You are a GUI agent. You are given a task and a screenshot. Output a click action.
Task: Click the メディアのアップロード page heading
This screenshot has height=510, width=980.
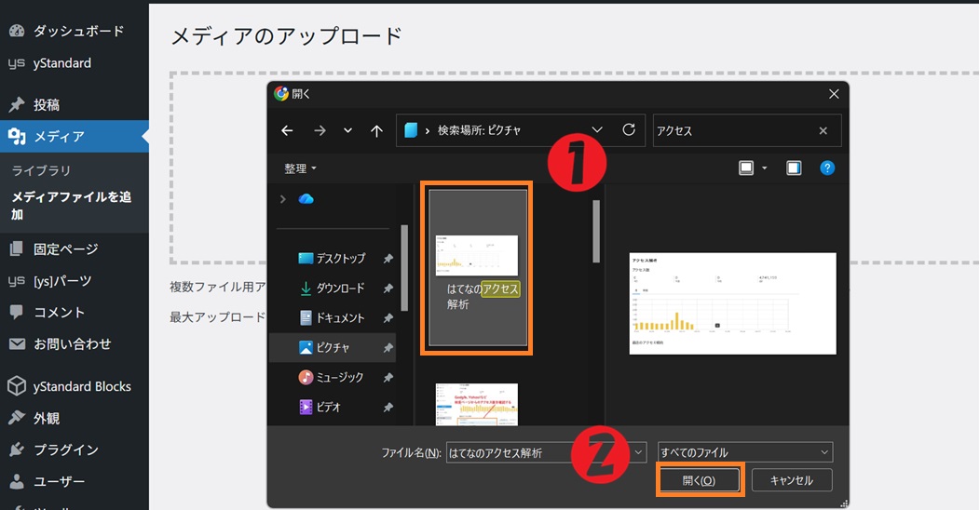tap(287, 36)
